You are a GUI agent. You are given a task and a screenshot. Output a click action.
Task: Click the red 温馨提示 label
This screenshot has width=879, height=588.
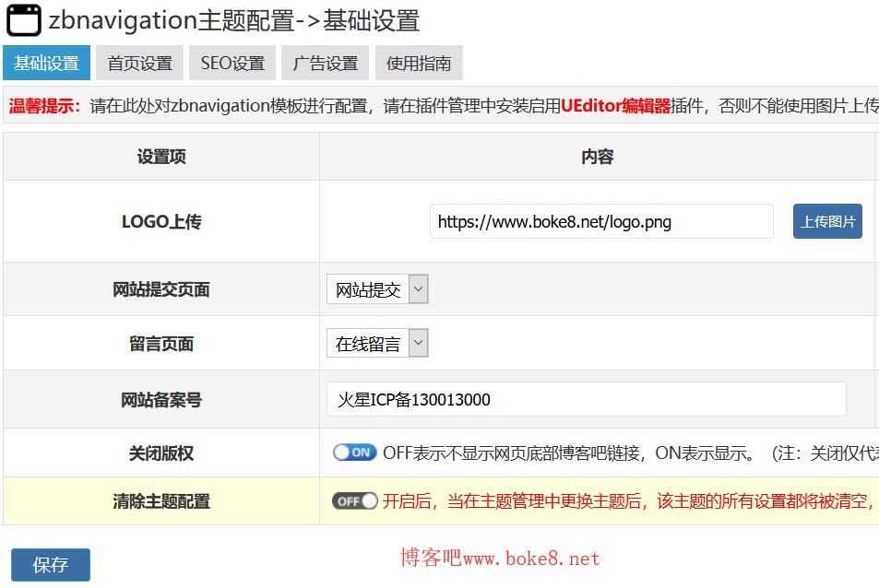click(x=45, y=105)
